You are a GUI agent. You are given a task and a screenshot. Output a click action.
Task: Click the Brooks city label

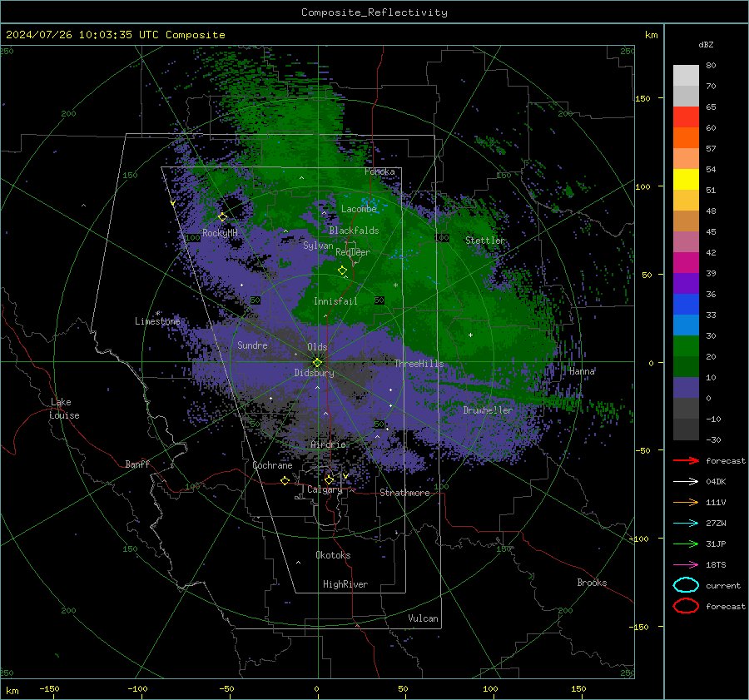click(x=592, y=583)
